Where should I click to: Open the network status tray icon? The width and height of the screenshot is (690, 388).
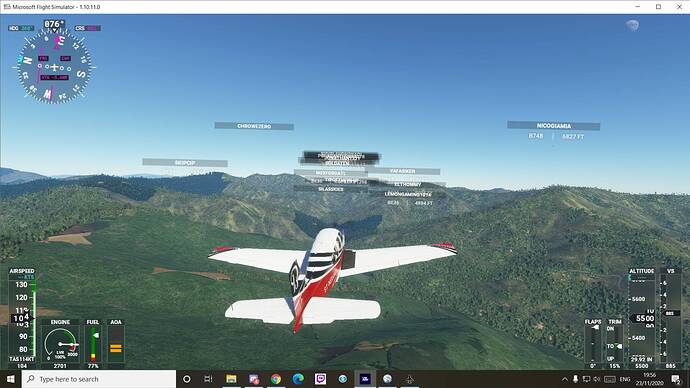point(586,379)
